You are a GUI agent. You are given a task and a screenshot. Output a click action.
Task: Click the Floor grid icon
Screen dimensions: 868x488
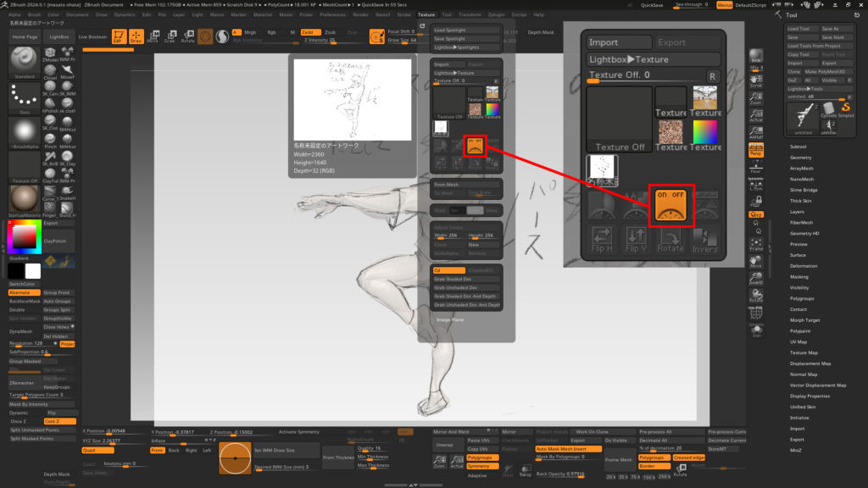757,168
